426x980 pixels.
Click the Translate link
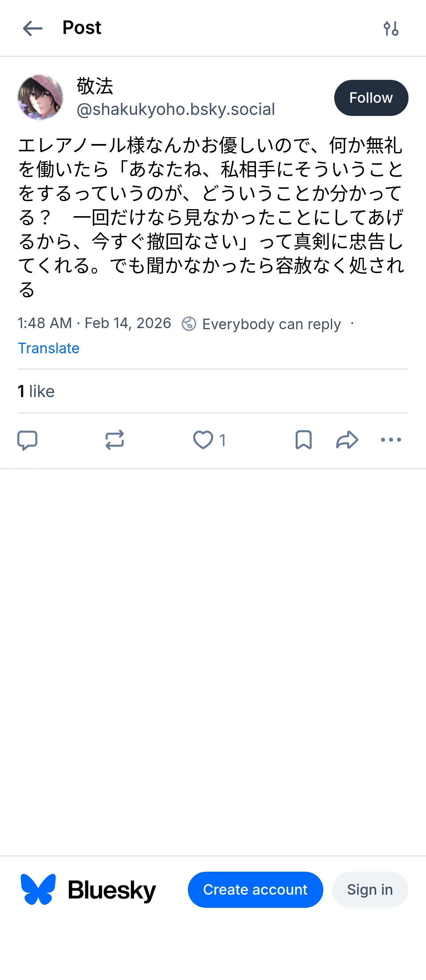[49, 348]
